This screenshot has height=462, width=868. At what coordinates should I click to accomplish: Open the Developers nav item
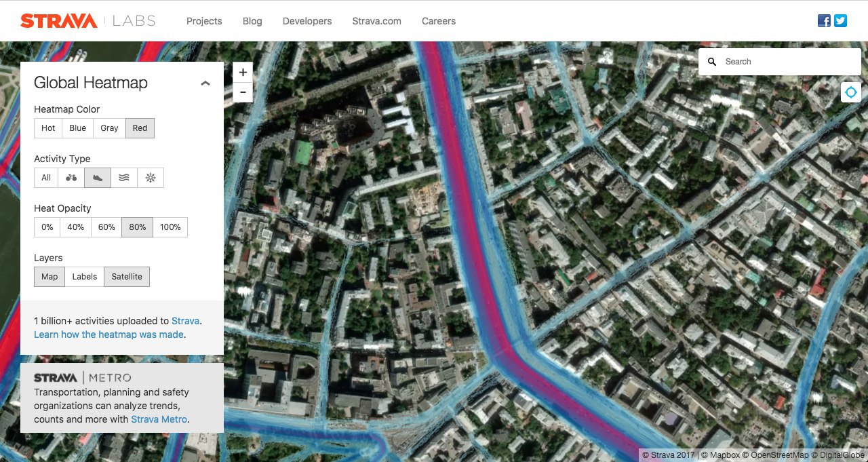click(x=307, y=21)
